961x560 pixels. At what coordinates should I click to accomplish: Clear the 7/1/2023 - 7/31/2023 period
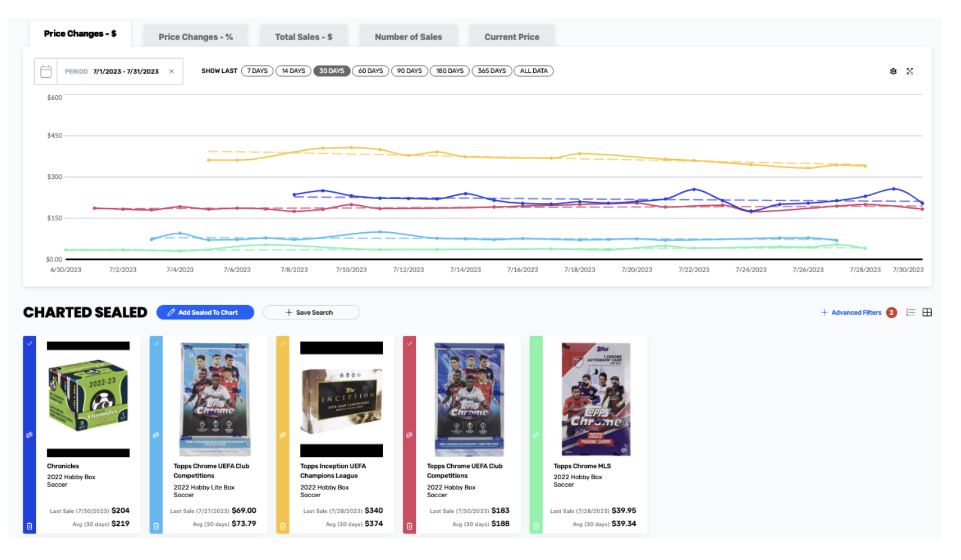click(x=172, y=72)
